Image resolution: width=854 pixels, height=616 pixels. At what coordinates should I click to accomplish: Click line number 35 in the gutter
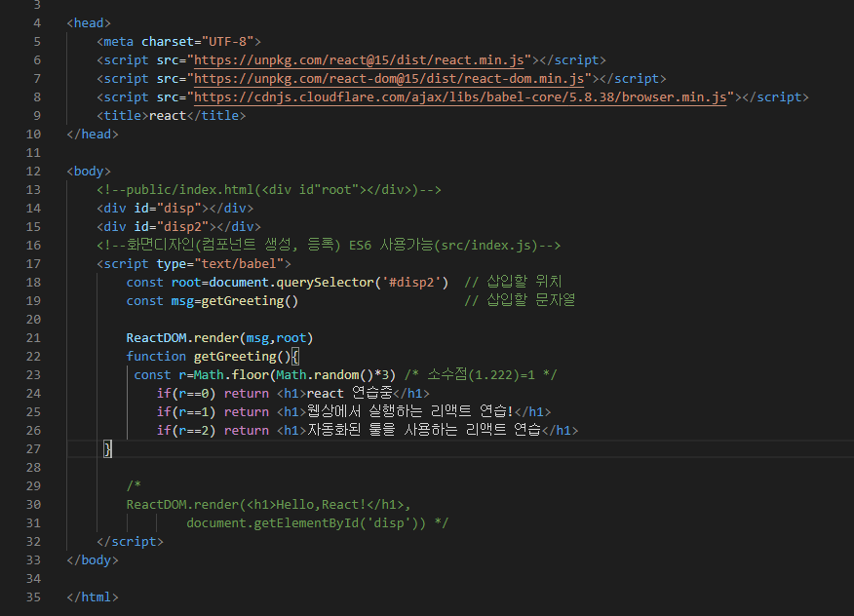33,597
